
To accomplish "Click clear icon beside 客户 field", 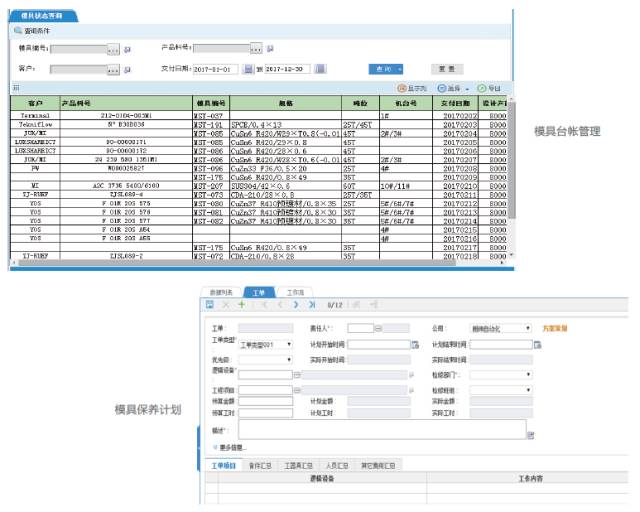I will (127, 70).
